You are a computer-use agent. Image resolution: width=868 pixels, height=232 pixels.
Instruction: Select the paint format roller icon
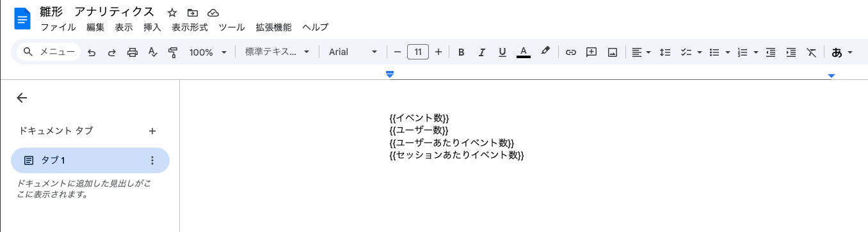coord(172,52)
